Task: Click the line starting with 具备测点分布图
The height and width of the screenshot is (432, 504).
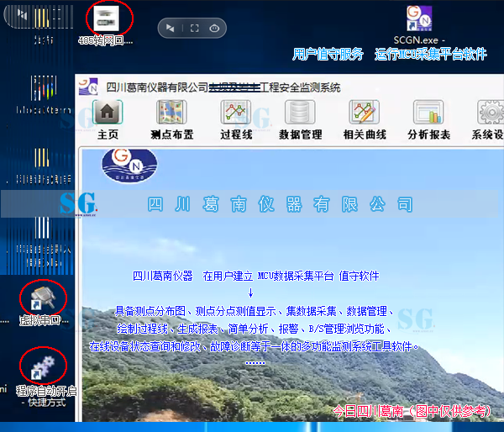Action: point(255,311)
